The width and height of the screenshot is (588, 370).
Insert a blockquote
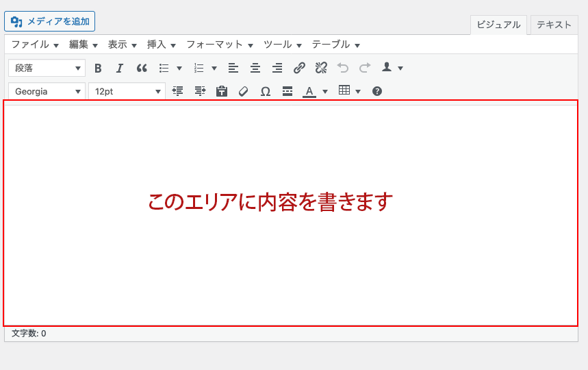142,68
